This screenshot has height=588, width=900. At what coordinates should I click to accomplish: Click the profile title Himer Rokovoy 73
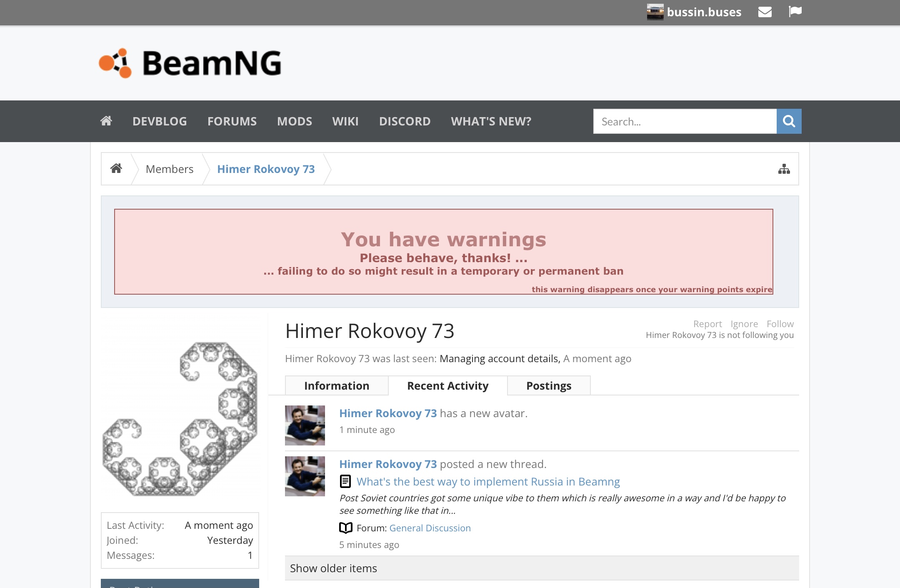click(x=370, y=331)
